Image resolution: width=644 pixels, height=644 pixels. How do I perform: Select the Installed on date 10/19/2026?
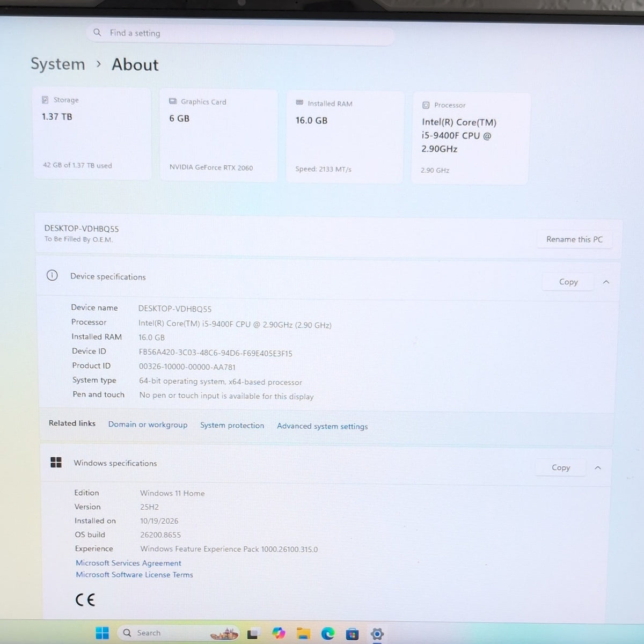(159, 521)
